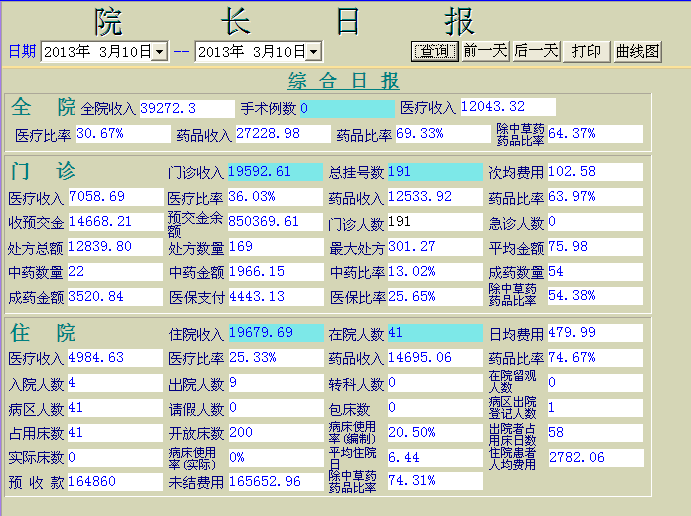This screenshot has width=691, height=516.
Task: Open the 综合日报 heading link
Action: pos(344,81)
